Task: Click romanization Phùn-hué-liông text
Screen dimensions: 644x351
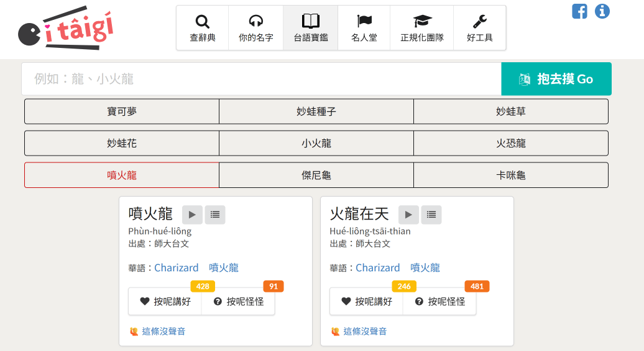Action: pyautogui.click(x=160, y=232)
